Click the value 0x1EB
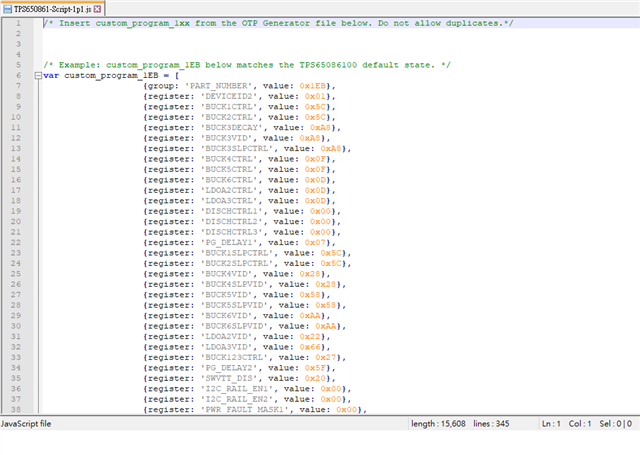 pyautogui.click(x=312, y=86)
